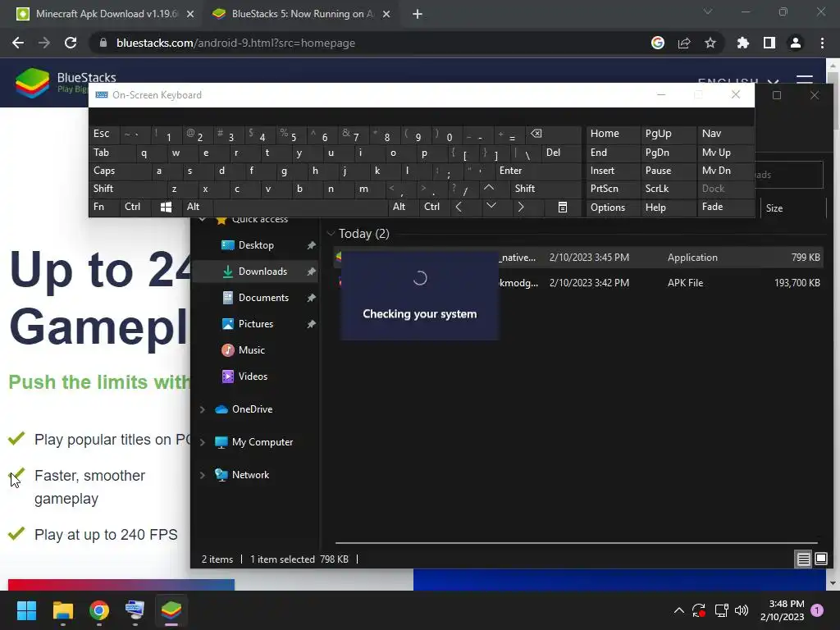840x630 pixels.
Task: Switch Explorer to details view icon
Action: [x=804, y=559]
